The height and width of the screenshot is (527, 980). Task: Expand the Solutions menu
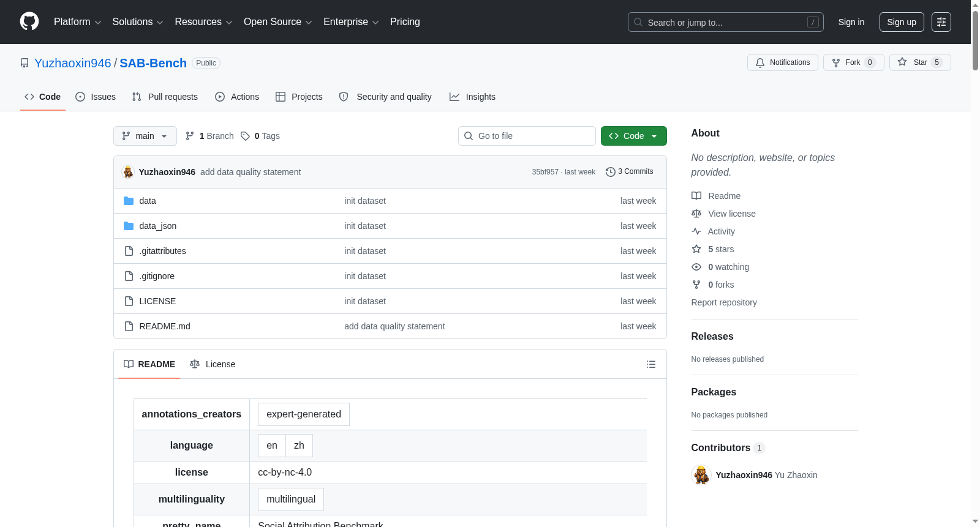click(x=138, y=22)
